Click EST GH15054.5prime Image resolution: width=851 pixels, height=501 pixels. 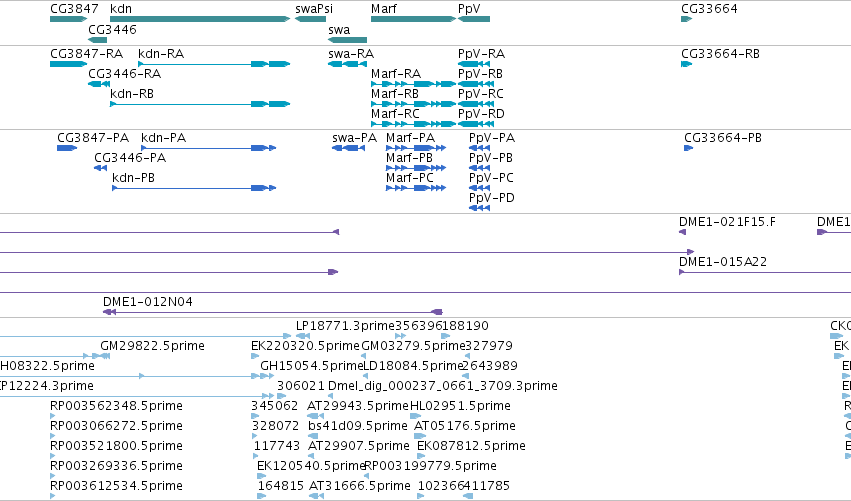point(312,366)
